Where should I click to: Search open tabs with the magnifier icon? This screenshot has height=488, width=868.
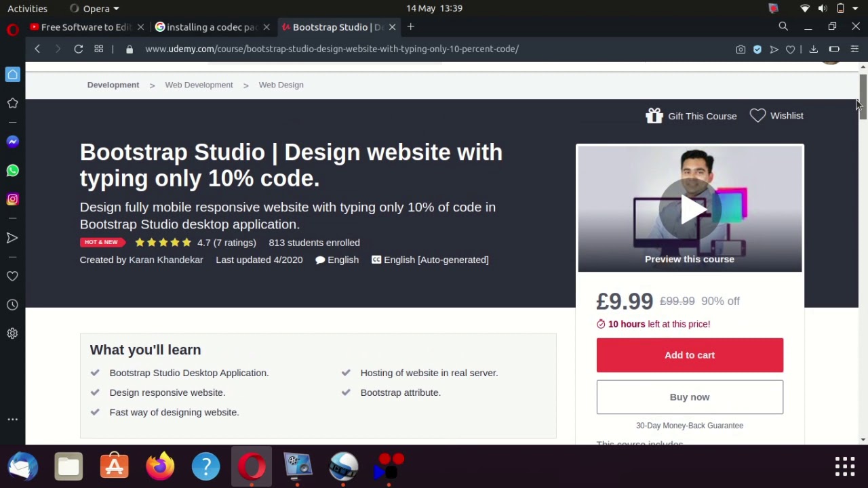tap(783, 26)
